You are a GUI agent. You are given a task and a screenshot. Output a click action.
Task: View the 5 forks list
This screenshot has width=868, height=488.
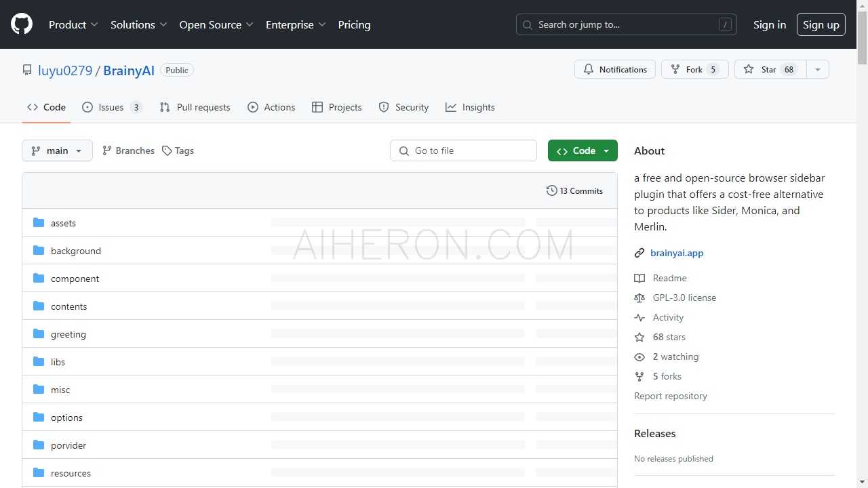[658, 376]
